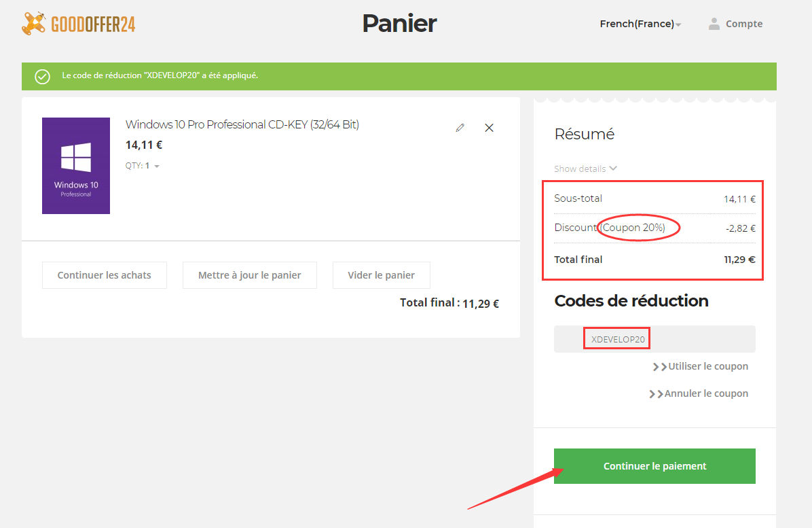Click Mettre à jour le panier button
Image resolution: width=812 pixels, height=528 pixels.
point(250,275)
